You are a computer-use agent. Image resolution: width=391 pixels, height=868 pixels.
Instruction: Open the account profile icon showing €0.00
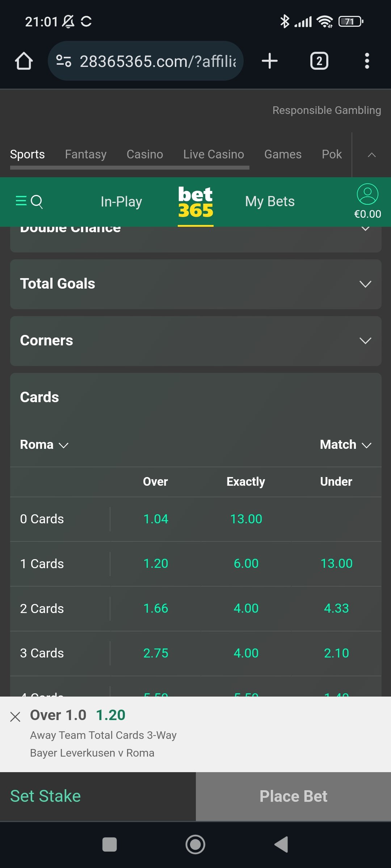[367, 201]
